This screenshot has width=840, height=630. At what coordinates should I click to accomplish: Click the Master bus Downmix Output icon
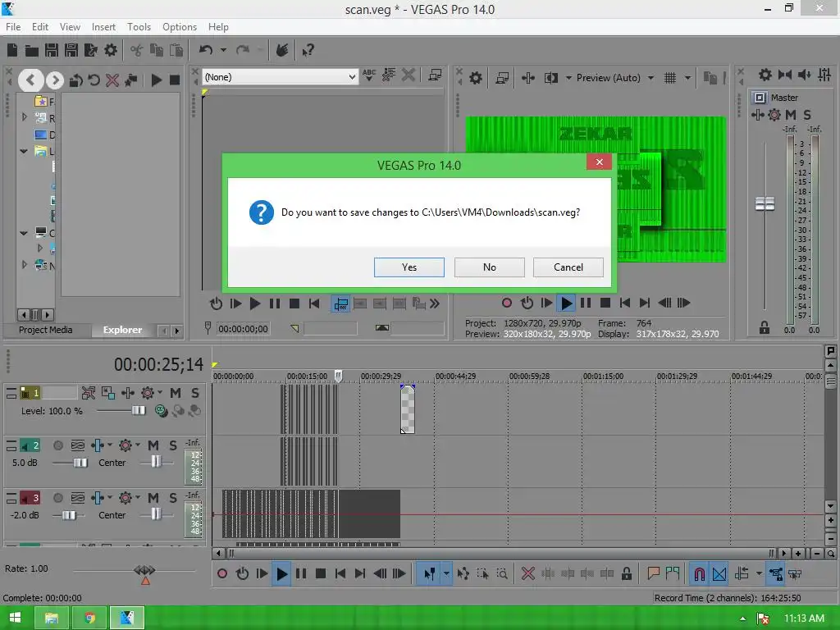pos(785,75)
